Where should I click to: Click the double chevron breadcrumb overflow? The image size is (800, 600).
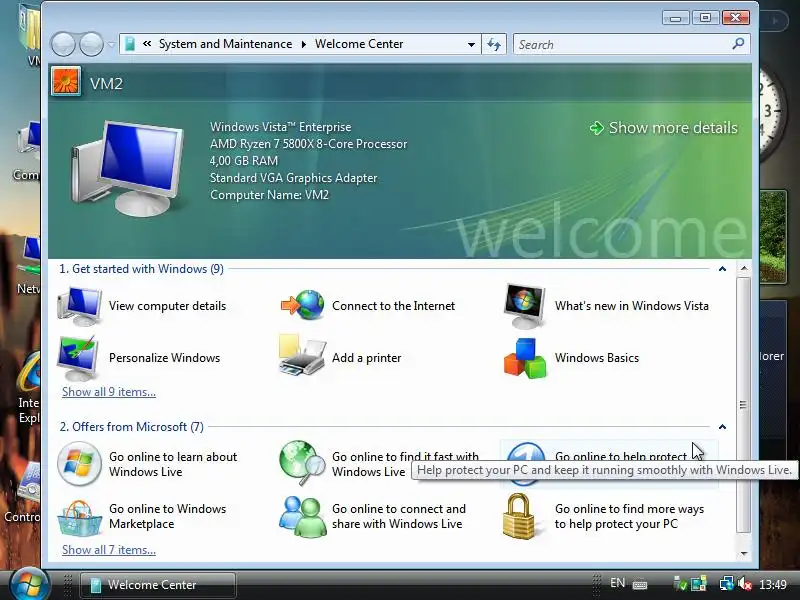[147, 44]
